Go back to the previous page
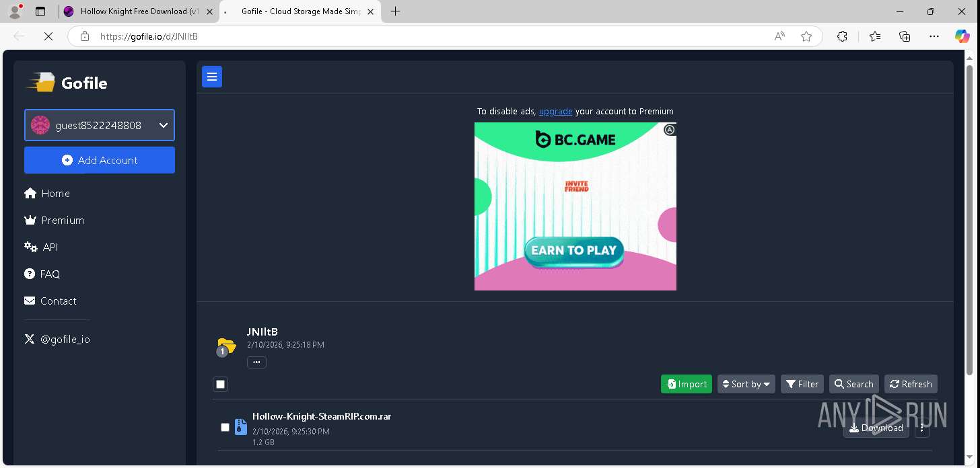Screen dimensions: 980x468 tap(19, 36)
